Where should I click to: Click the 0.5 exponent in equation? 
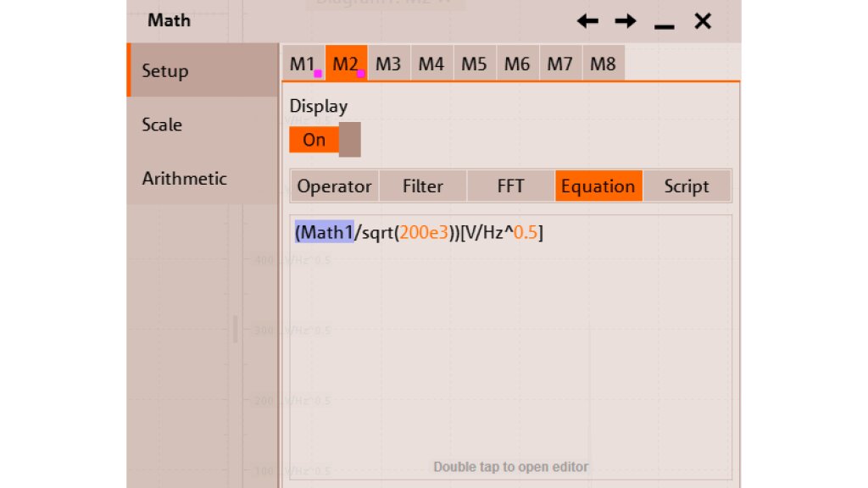(x=526, y=232)
